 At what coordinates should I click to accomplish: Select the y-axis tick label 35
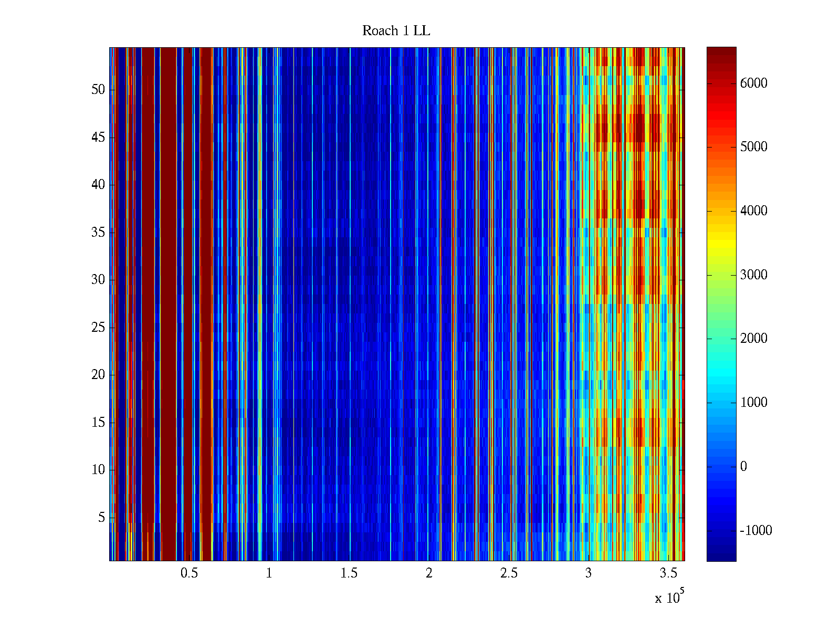click(x=98, y=233)
